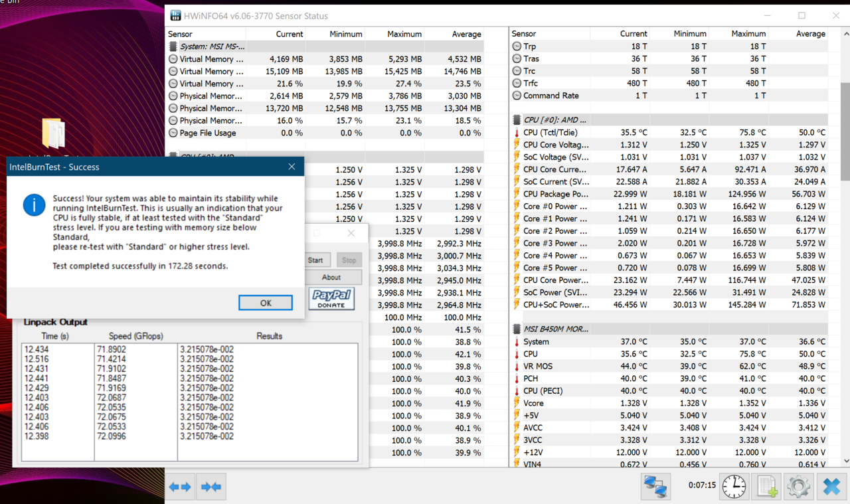Image resolution: width=850 pixels, height=504 pixels.
Task: Click the scrollbar down arrow in HWiNFO
Action: point(845,461)
